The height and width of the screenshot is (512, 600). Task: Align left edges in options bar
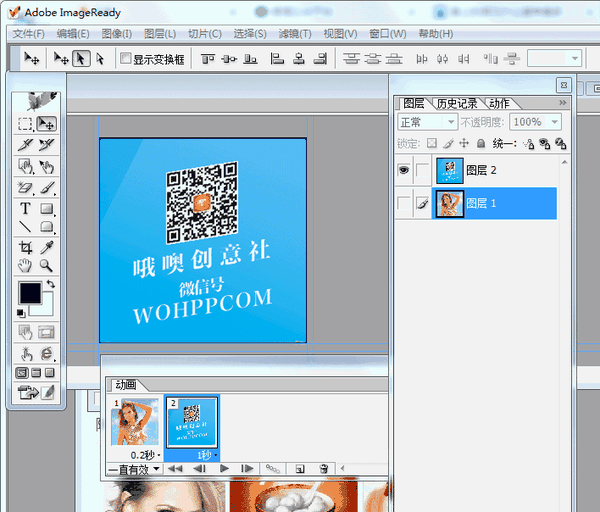[x=277, y=59]
